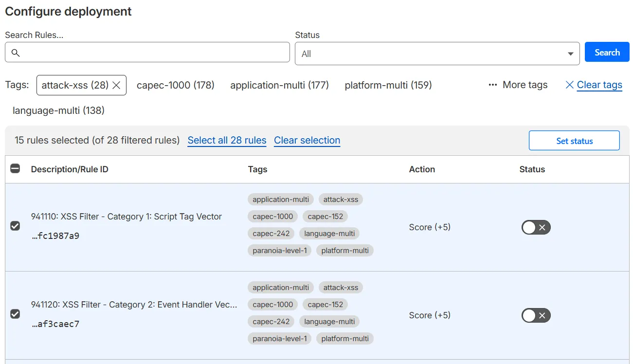Uncheck rule 941120 Event Handler Vector
This screenshot has width=633, height=364.
(x=15, y=314)
